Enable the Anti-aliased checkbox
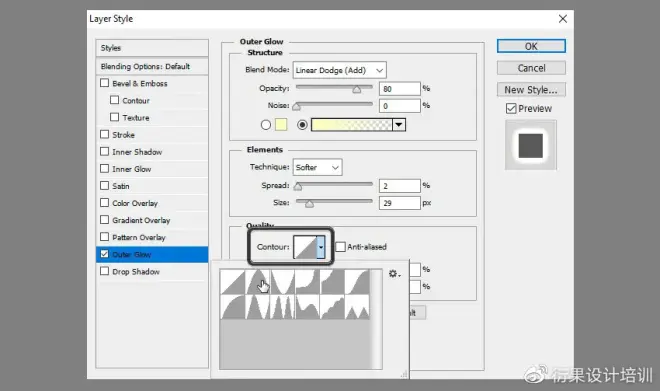Screen dimensions: 660x391 pyautogui.click(x=340, y=247)
